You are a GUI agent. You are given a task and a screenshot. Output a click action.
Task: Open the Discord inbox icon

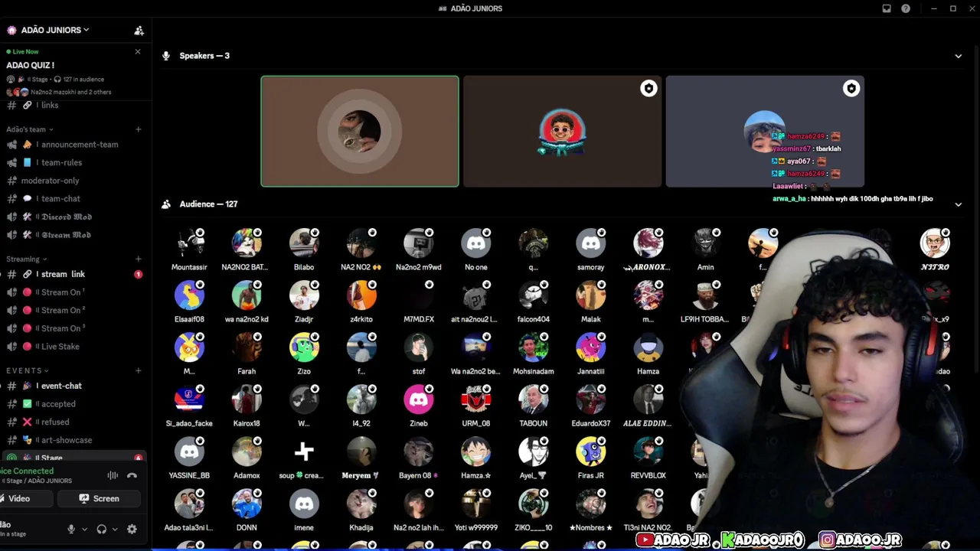coord(887,8)
